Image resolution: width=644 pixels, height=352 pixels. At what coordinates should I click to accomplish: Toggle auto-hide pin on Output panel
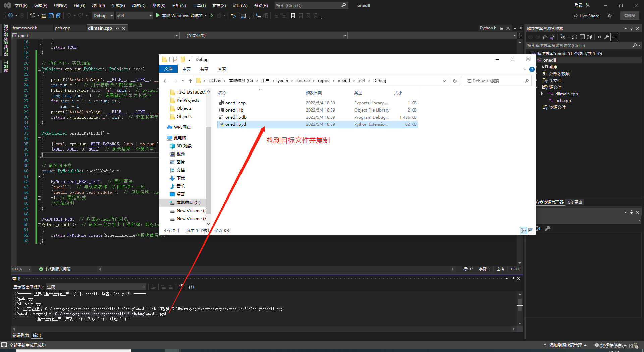(x=513, y=278)
